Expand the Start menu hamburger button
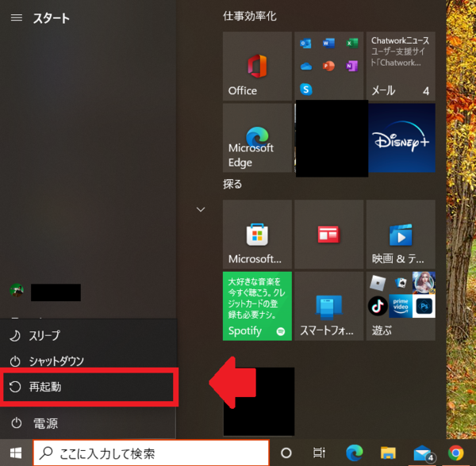Viewport: 476px width, 466px height. click(17, 18)
